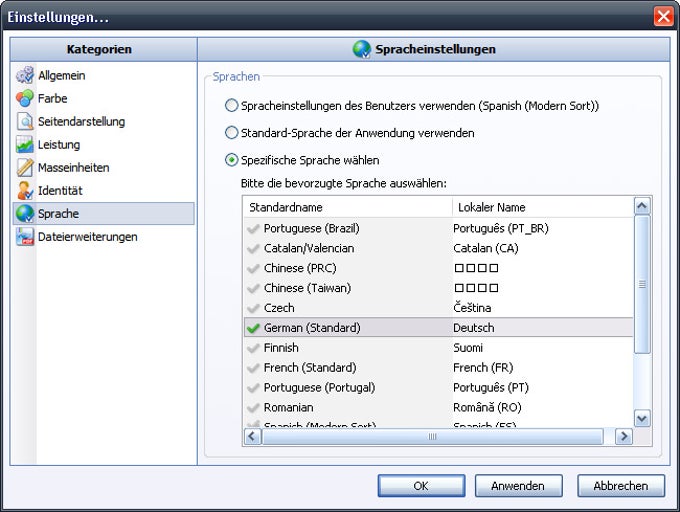
Task: Open the Leistung category
Action: coord(104,144)
